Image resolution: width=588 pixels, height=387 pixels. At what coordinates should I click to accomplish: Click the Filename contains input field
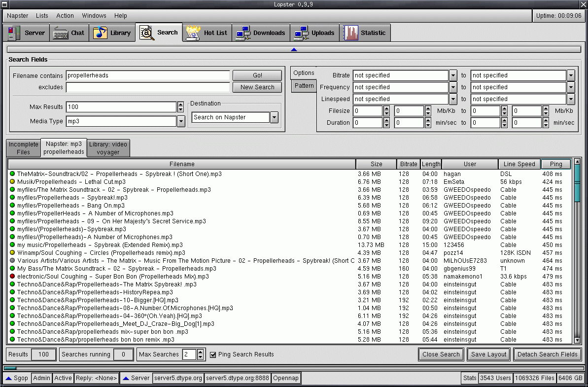[x=148, y=75]
